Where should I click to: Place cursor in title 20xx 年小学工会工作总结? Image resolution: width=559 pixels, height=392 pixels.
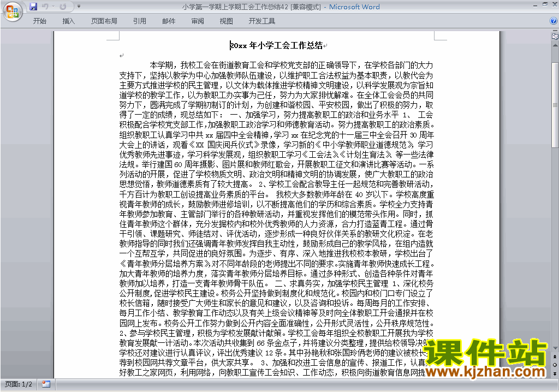tap(276, 45)
